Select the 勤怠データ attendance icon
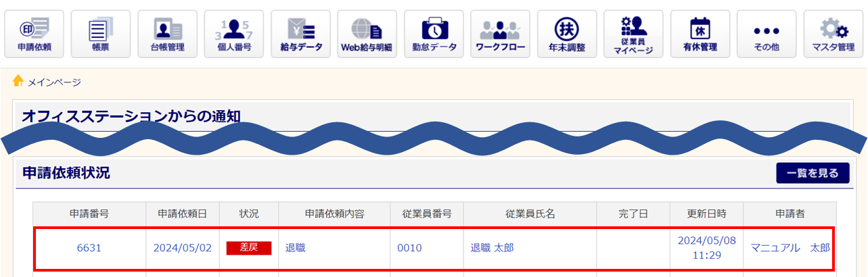Viewport: 868px width, 277px height. tap(434, 34)
